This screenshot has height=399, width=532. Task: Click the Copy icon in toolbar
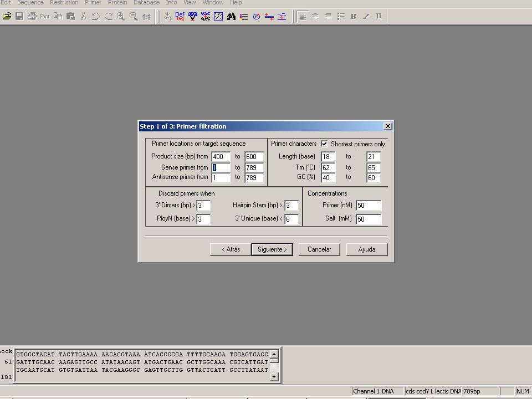[x=58, y=16]
